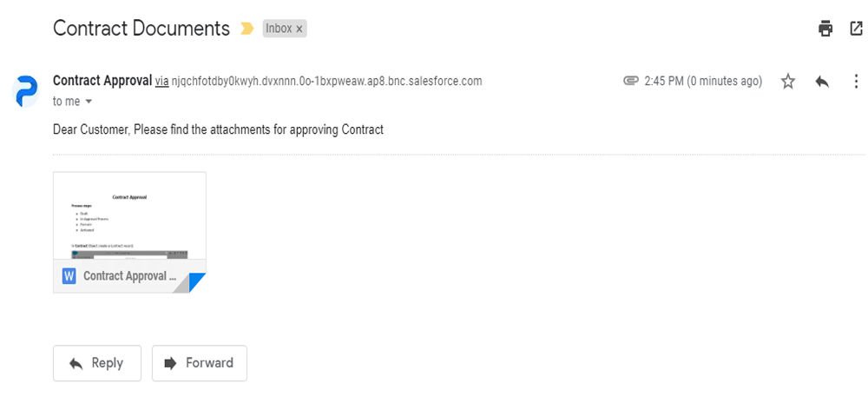The height and width of the screenshot is (410, 868).
Task: Click the Contract Documents subject heading
Action: (141, 29)
